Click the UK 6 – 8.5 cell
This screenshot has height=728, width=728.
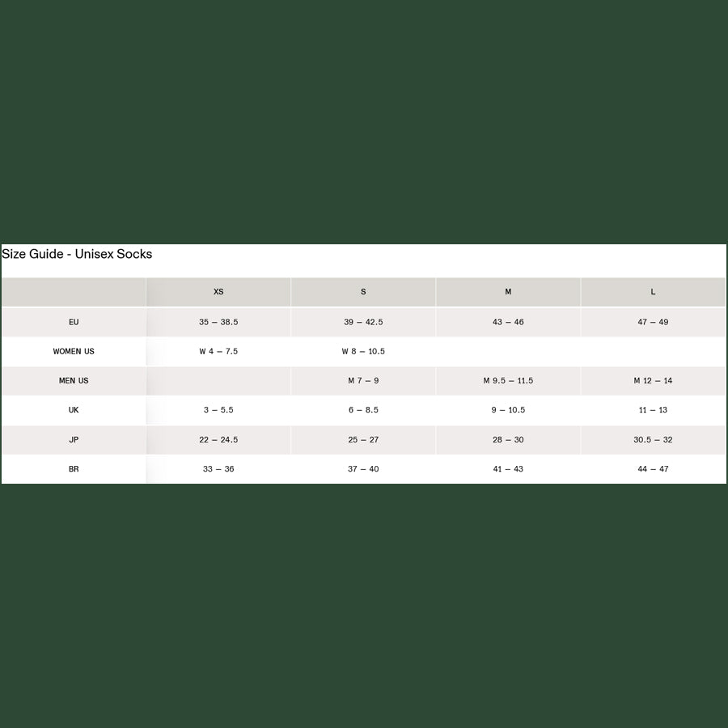click(363, 410)
